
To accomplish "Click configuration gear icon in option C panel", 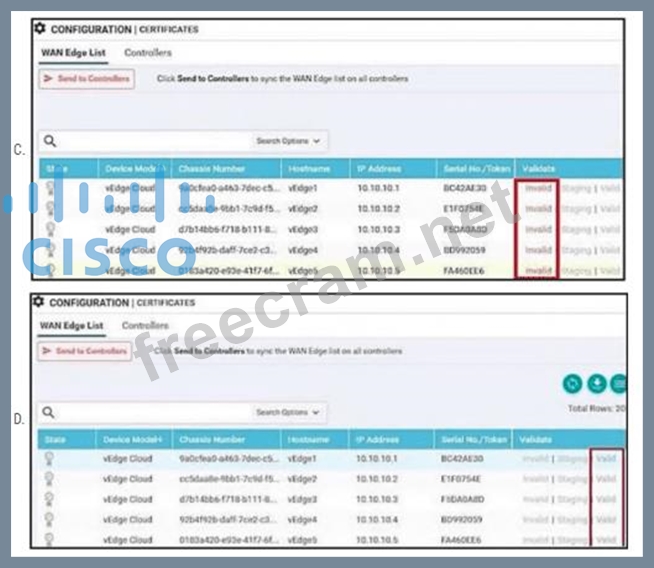I will pyautogui.click(x=41, y=29).
